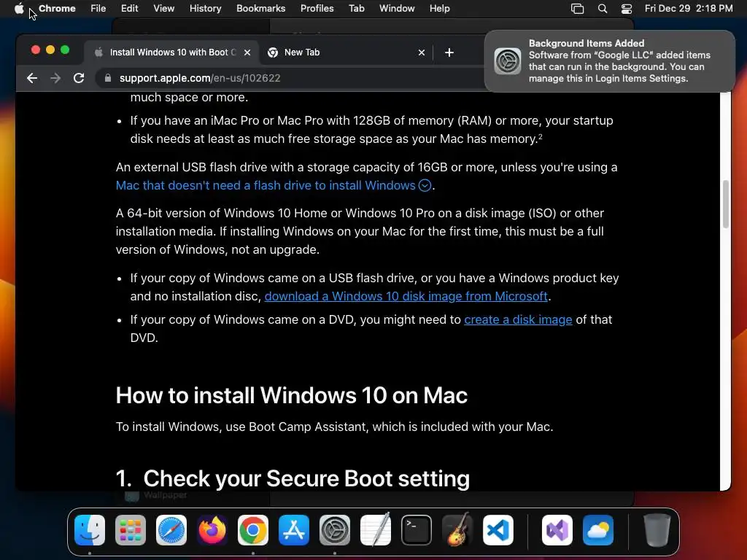
Task: Open the Apple menu
Action: [19, 9]
